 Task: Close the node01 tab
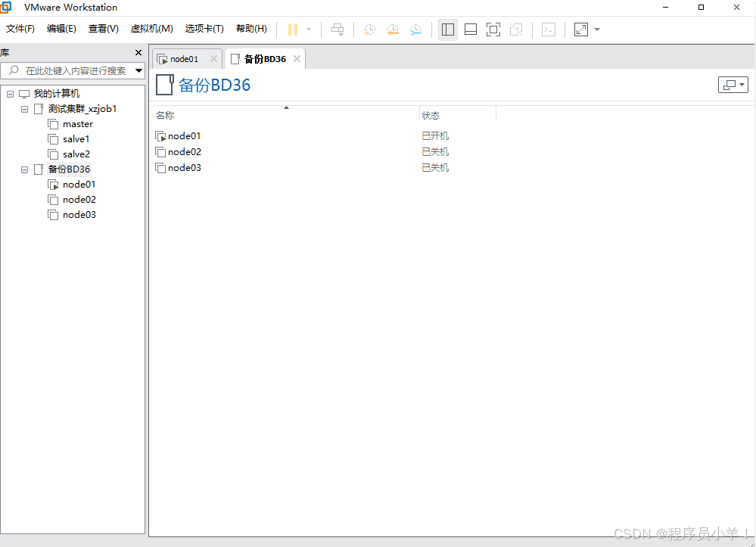click(213, 59)
